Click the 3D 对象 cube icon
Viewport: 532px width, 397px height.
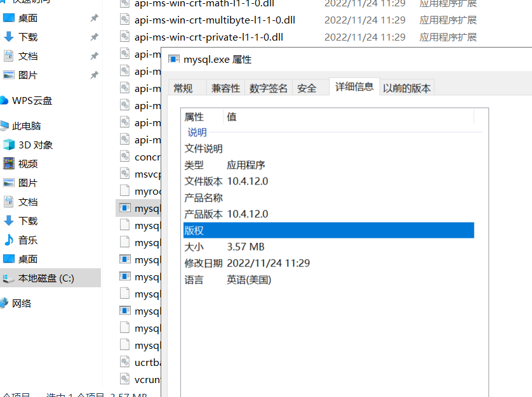(9, 145)
